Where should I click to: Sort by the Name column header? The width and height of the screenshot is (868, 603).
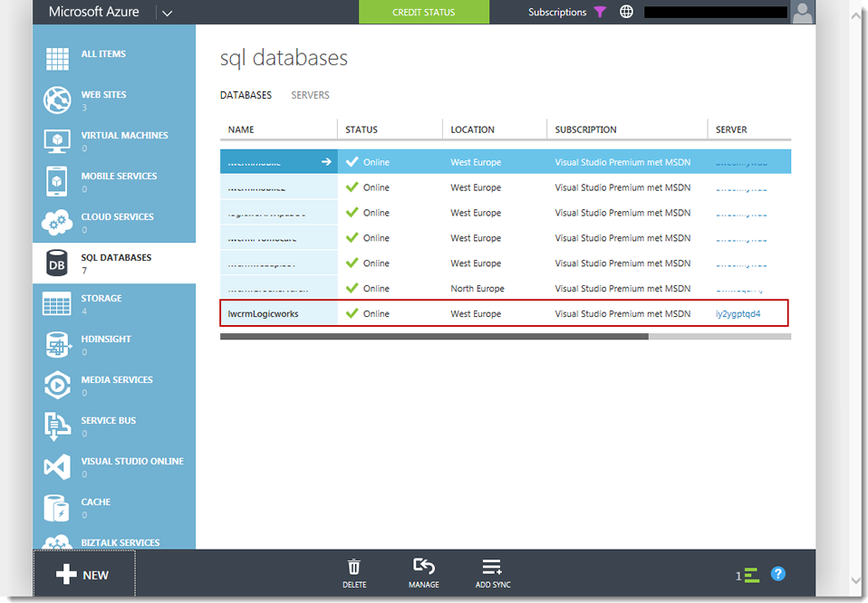(x=241, y=129)
